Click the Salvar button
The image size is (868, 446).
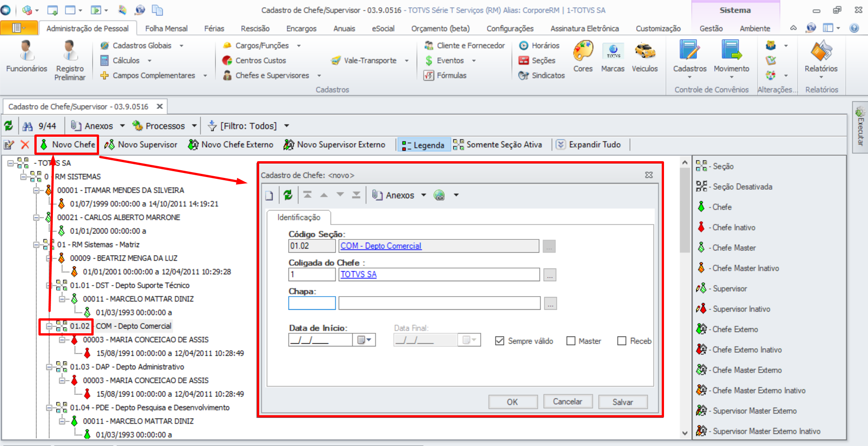pos(623,402)
